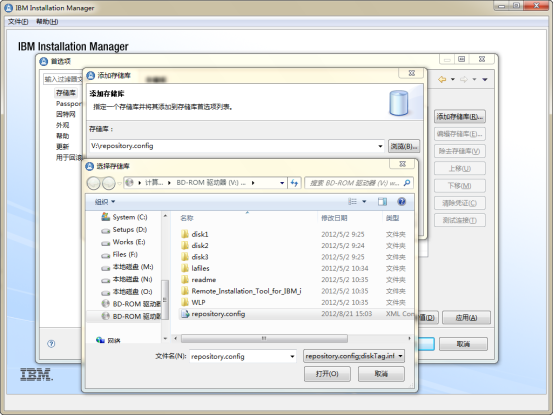Select Files (F:) drive
Image resolution: width=553 pixels, height=415 pixels.
click(120, 254)
